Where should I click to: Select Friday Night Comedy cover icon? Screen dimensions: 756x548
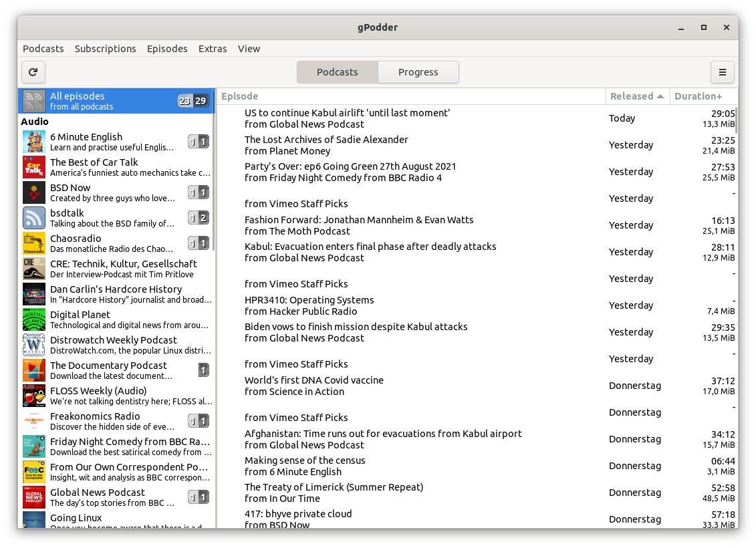34,446
